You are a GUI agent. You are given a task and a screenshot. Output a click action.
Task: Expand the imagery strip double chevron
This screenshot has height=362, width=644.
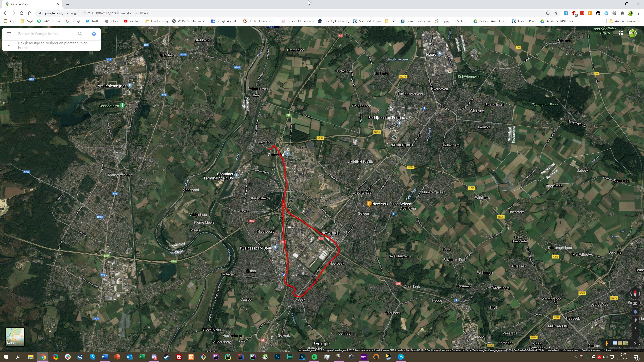[635, 343]
